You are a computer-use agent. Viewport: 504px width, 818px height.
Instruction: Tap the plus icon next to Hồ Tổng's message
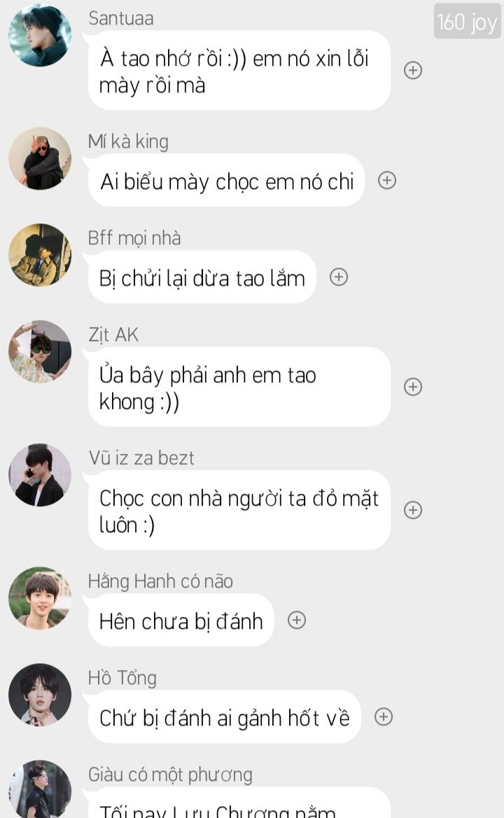[384, 716]
